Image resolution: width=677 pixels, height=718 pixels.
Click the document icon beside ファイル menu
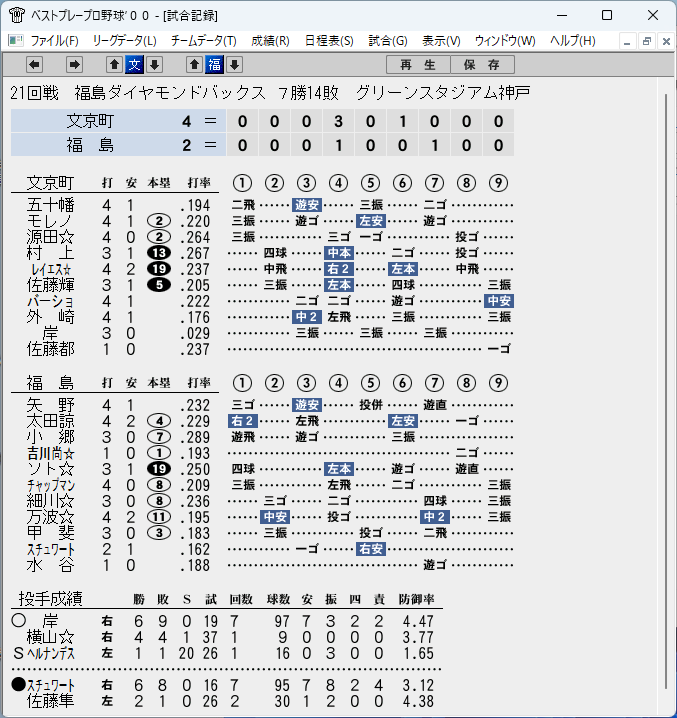point(16,41)
